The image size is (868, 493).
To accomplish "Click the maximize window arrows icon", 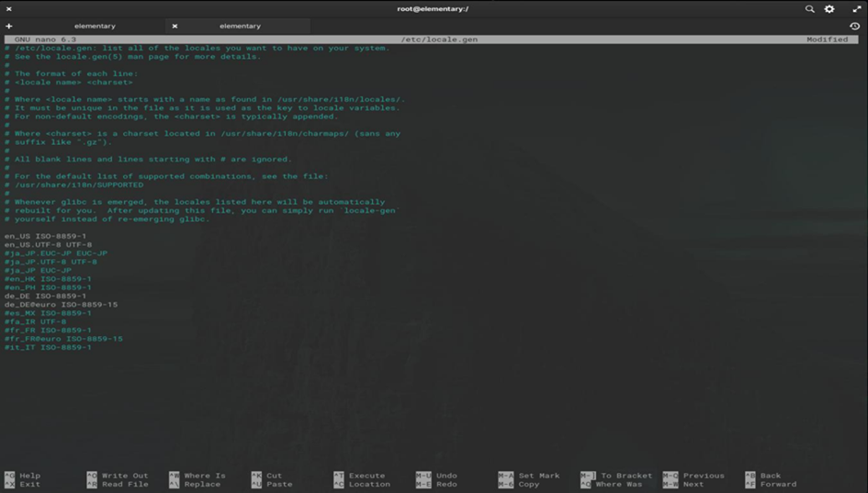I will pyautogui.click(x=857, y=8).
